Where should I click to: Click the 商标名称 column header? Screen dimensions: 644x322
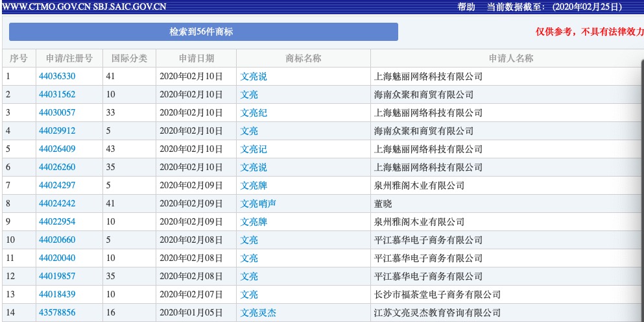pyautogui.click(x=303, y=58)
